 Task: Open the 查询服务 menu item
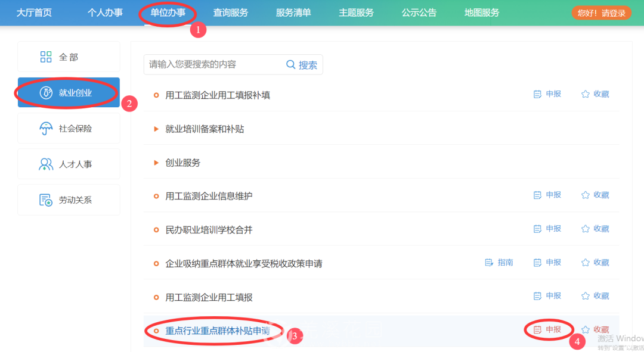point(231,13)
